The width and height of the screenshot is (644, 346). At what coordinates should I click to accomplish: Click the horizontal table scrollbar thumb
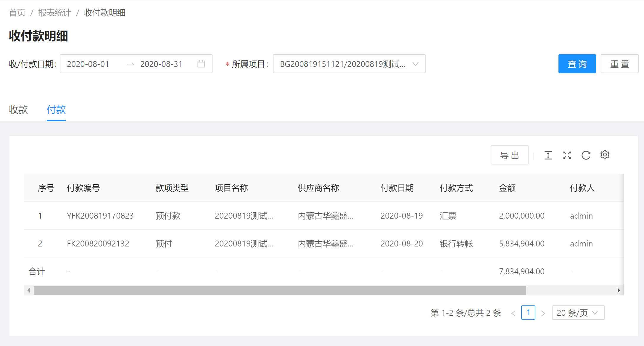point(279,290)
